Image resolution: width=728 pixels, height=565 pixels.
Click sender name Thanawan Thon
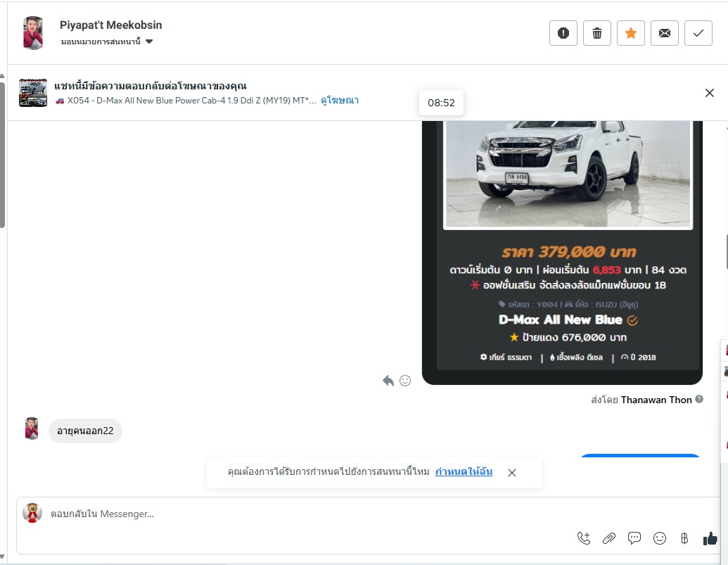656,400
